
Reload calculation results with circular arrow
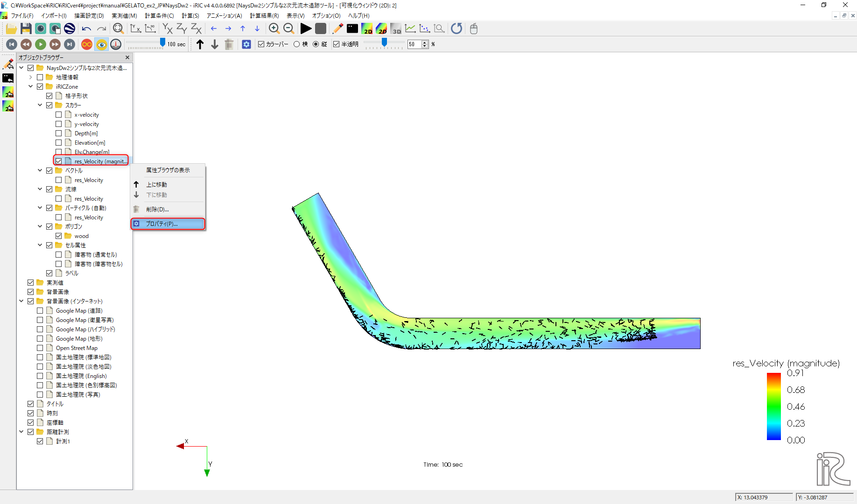[457, 29]
